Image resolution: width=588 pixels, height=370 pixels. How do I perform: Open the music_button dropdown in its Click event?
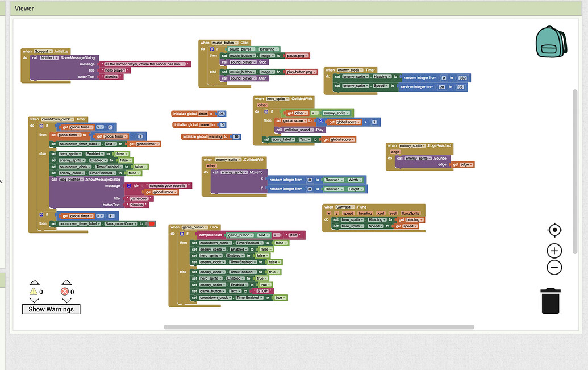click(230, 42)
